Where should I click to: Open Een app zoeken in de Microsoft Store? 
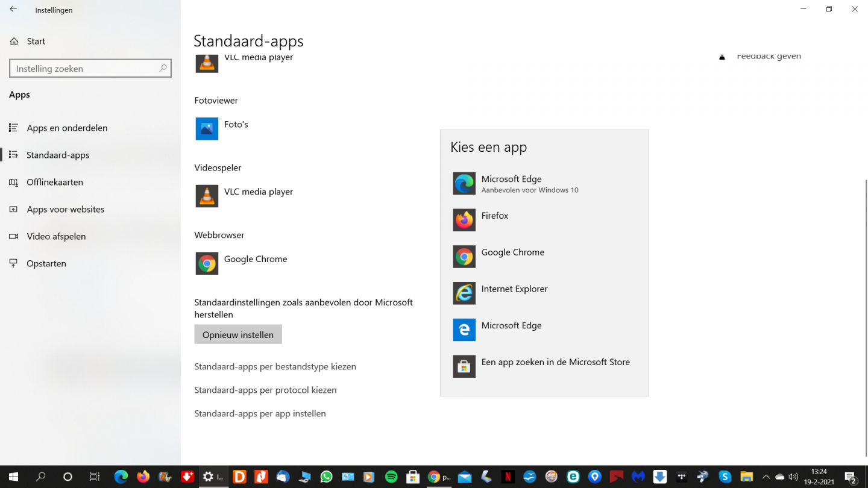tap(544, 366)
